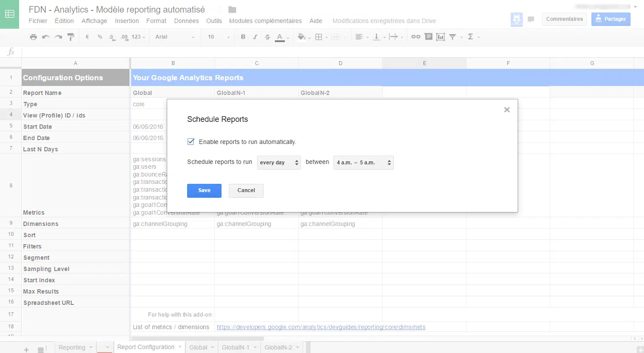Open the 'every day' frequency dropdown
The height and width of the screenshot is (353, 644).
(279, 163)
